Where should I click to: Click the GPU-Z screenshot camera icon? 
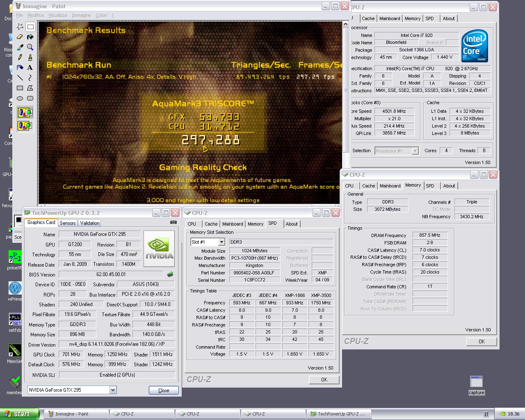click(x=173, y=222)
